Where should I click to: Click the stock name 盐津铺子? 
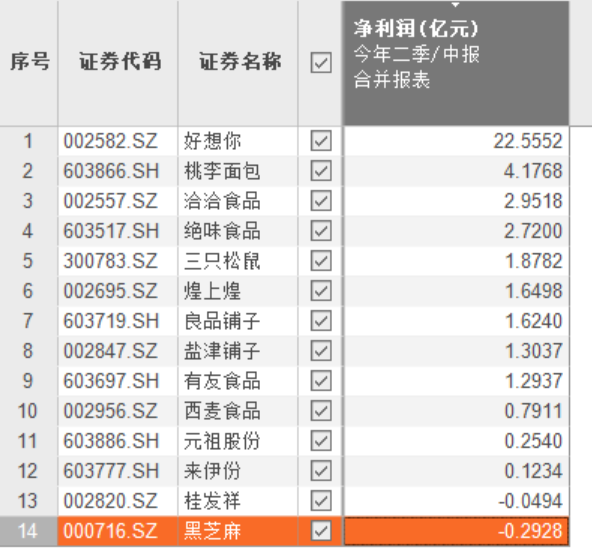[x=222, y=351]
